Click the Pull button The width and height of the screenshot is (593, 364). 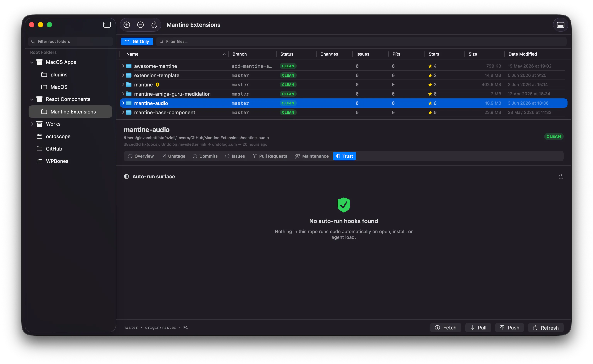(478, 328)
